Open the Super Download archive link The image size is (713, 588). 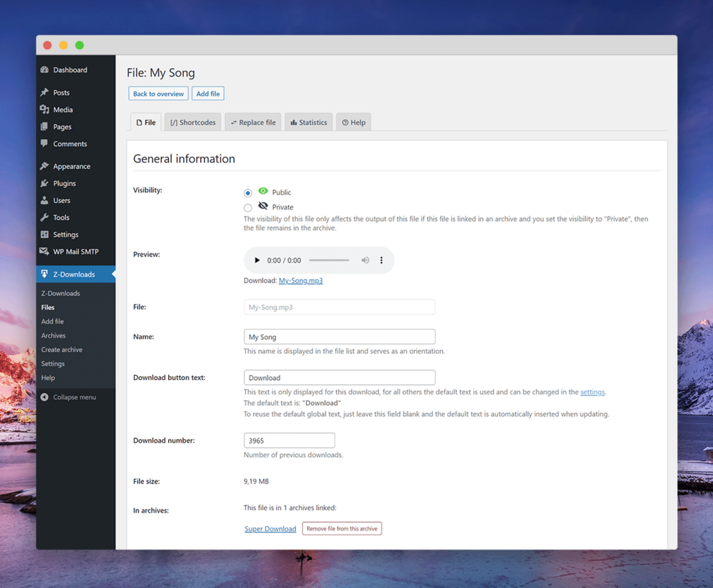(x=270, y=529)
